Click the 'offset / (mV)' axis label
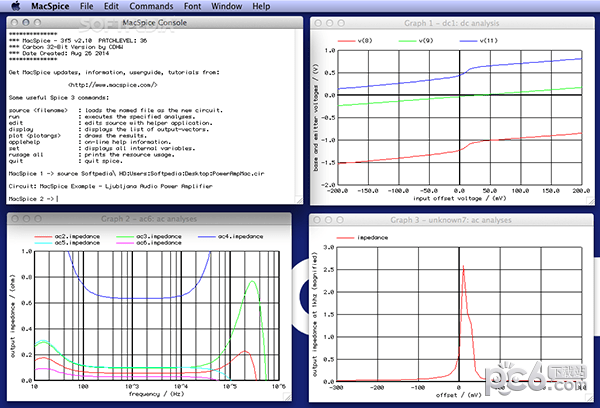This screenshot has width=600, height=408. pos(458,395)
